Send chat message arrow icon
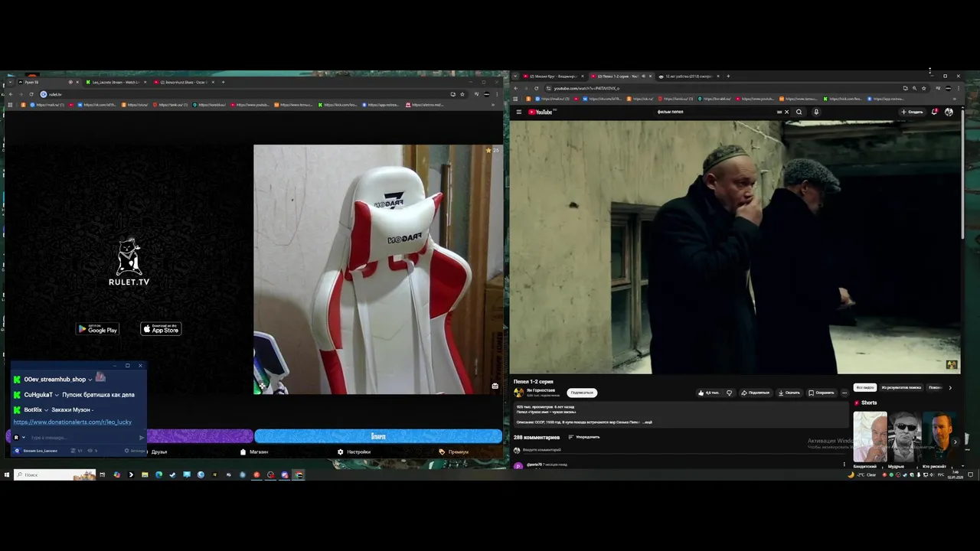The image size is (980, 551). click(x=142, y=438)
